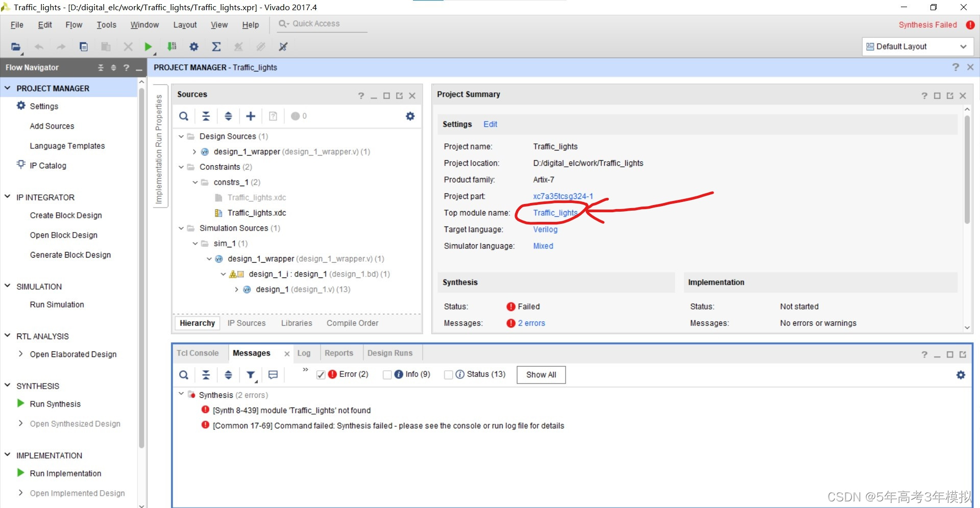980x508 pixels.
Task: Open Sources panel help question mark
Action: [361, 96]
